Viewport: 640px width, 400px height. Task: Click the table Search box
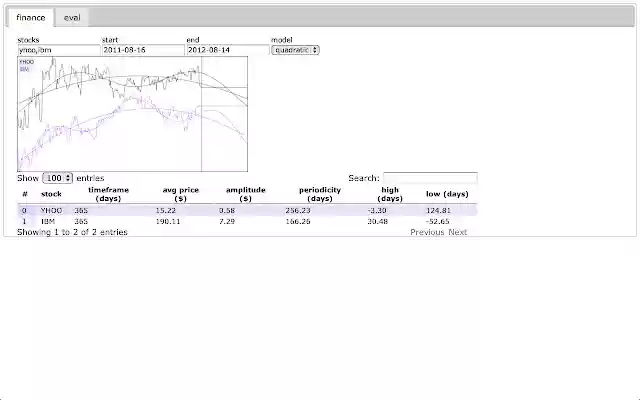tap(429, 178)
